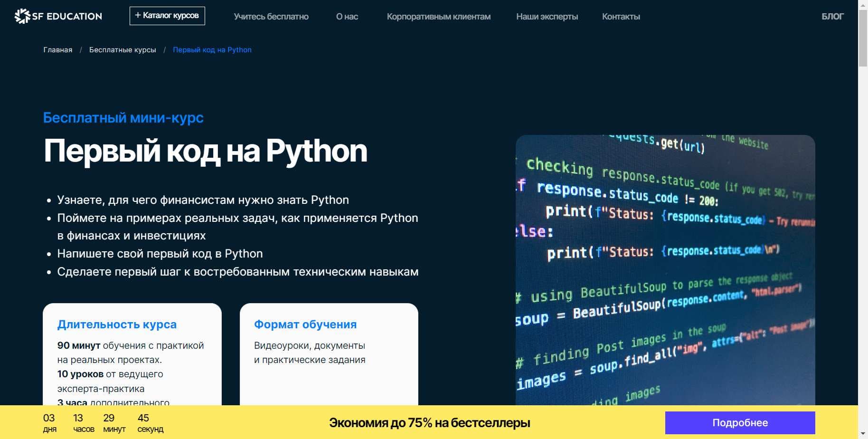Open the Каталог курсов menu
Viewport: 868px width, 439px height.
click(x=167, y=15)
